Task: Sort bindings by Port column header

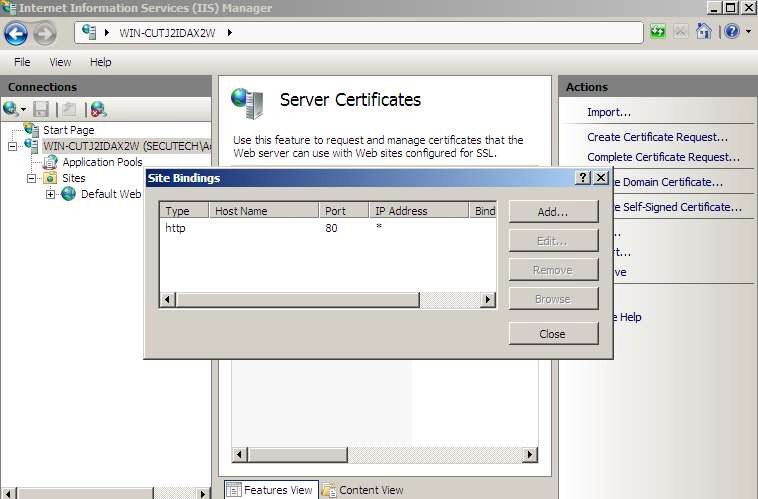Action: [x=343, y=211]
